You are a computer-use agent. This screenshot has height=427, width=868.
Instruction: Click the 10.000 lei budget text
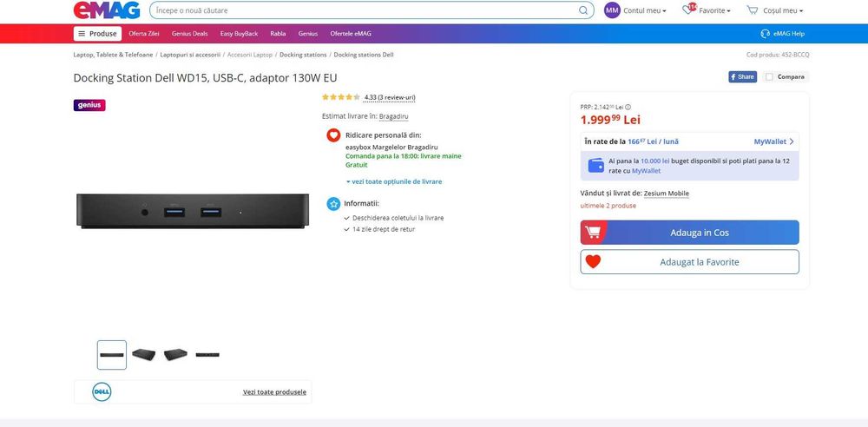654,161
